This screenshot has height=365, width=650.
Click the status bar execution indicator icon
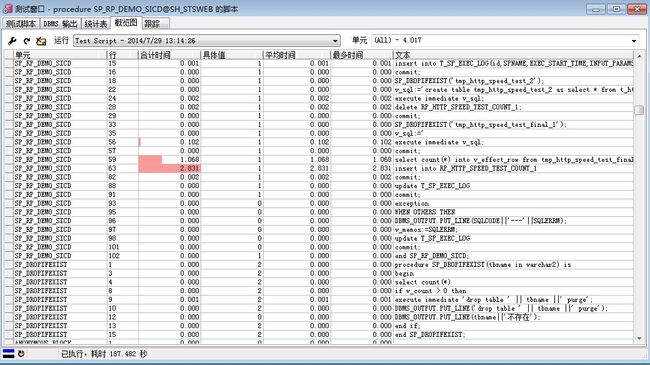[x=8, y=354]
